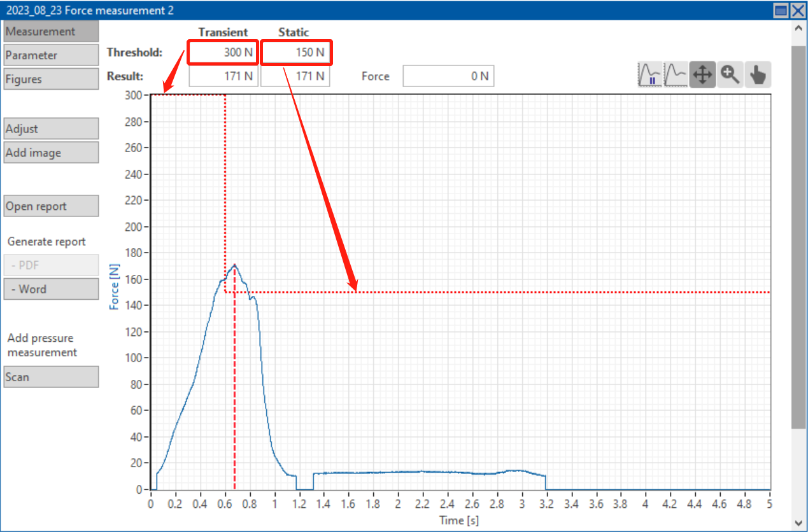Open the report via Open report
Viewport: 808px width, 532px height.
point(51,206)
